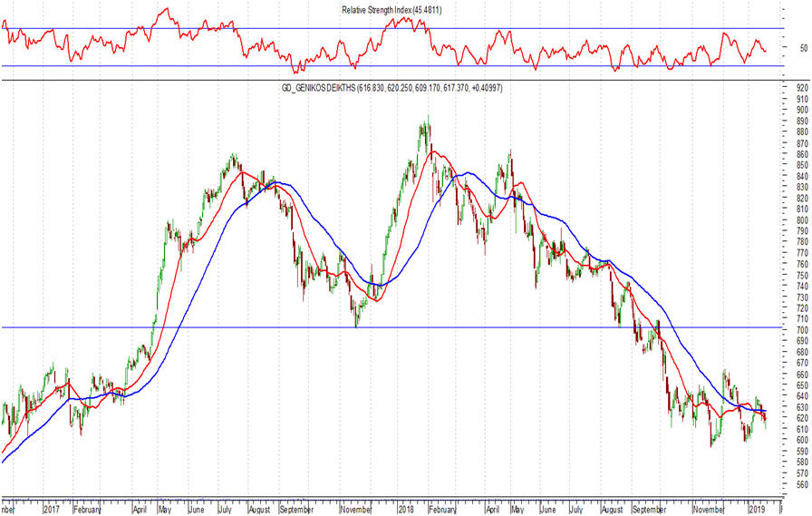
Task: Select the 820 price axis label
Action: [802, 199]
